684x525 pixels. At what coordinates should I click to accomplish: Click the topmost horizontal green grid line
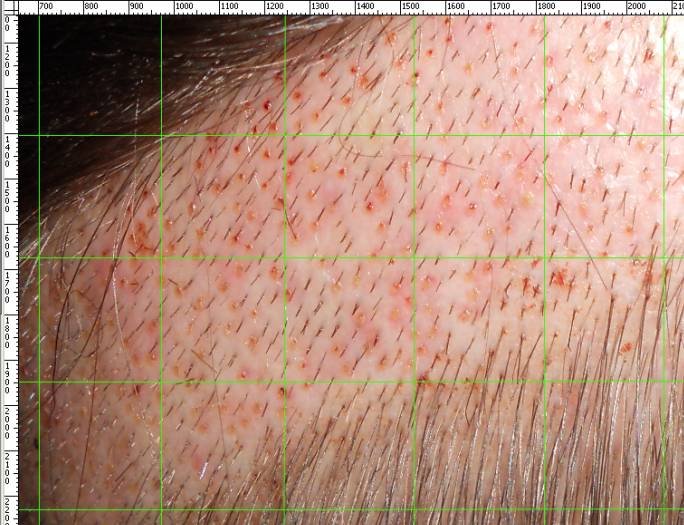pyautogui.click(x=350, y=135)
